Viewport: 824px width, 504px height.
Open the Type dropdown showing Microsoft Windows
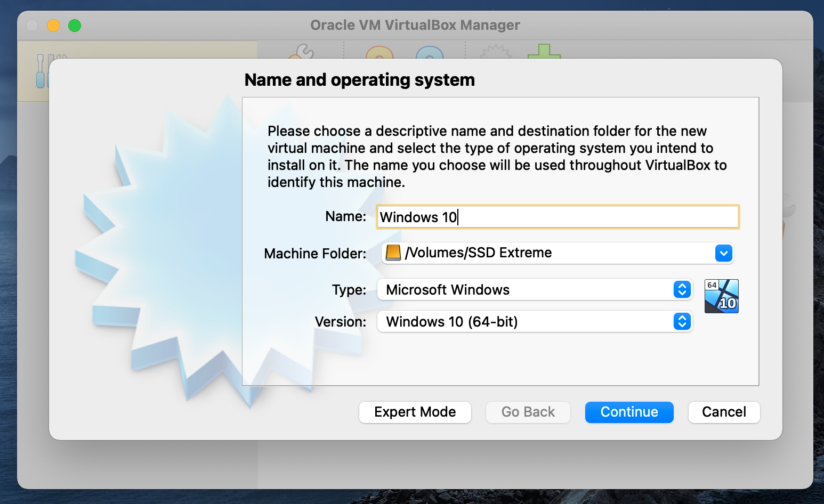click(x=682, y=289)
